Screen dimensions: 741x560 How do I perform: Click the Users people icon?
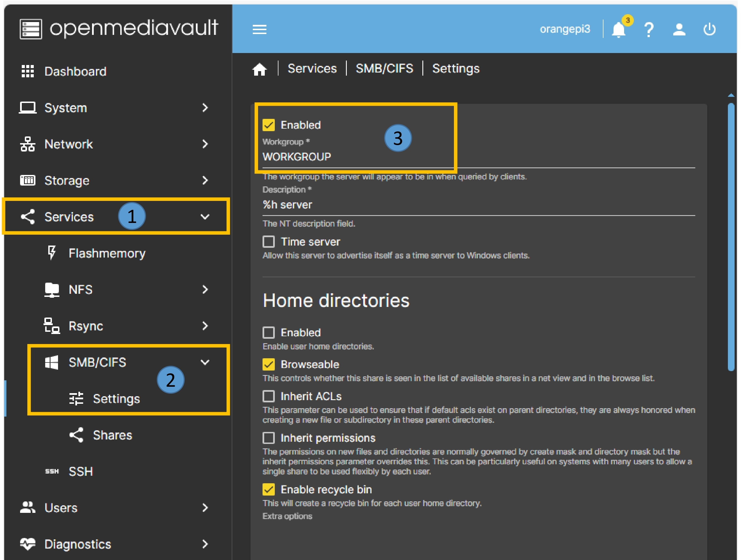(x=27, y=507)
